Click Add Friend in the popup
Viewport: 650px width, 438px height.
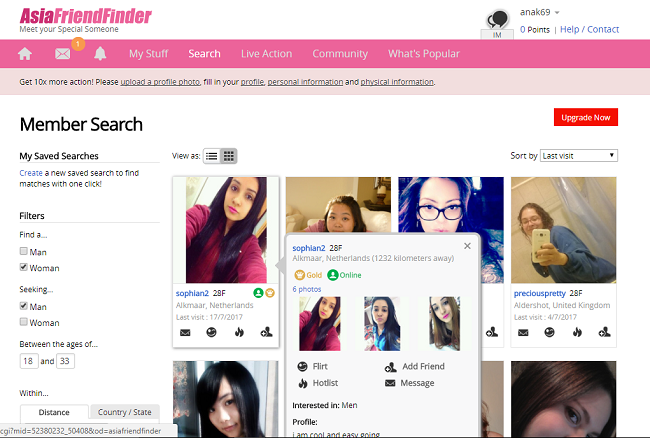415,367
